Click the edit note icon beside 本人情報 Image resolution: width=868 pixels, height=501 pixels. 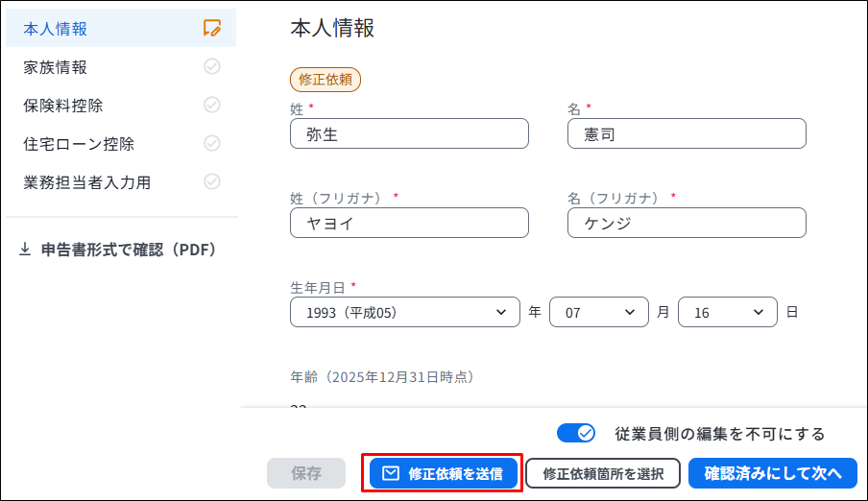click(x=212, y=29)
